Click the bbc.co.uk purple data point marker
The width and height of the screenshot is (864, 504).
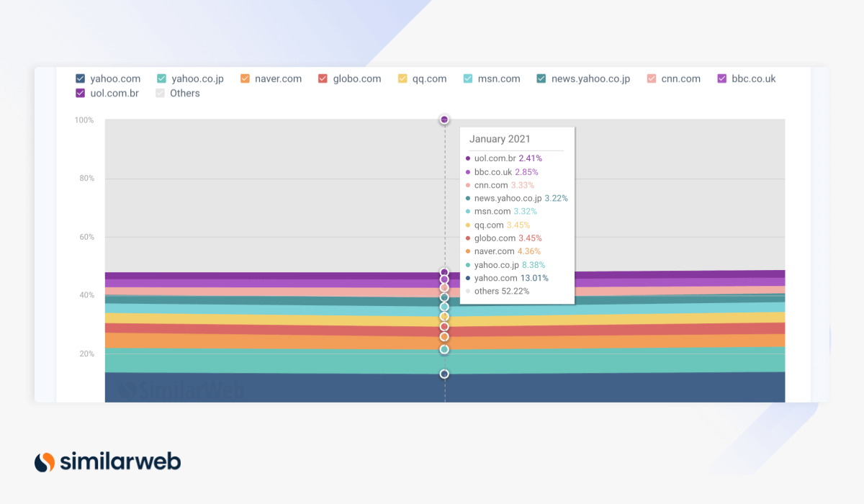444,279
